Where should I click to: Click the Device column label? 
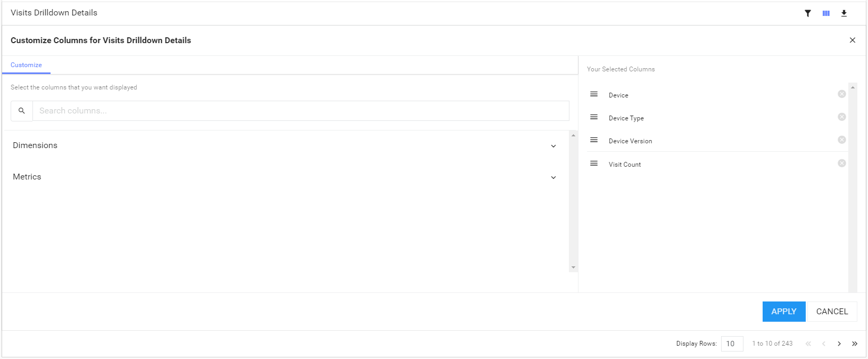click(x=618, y=95)
